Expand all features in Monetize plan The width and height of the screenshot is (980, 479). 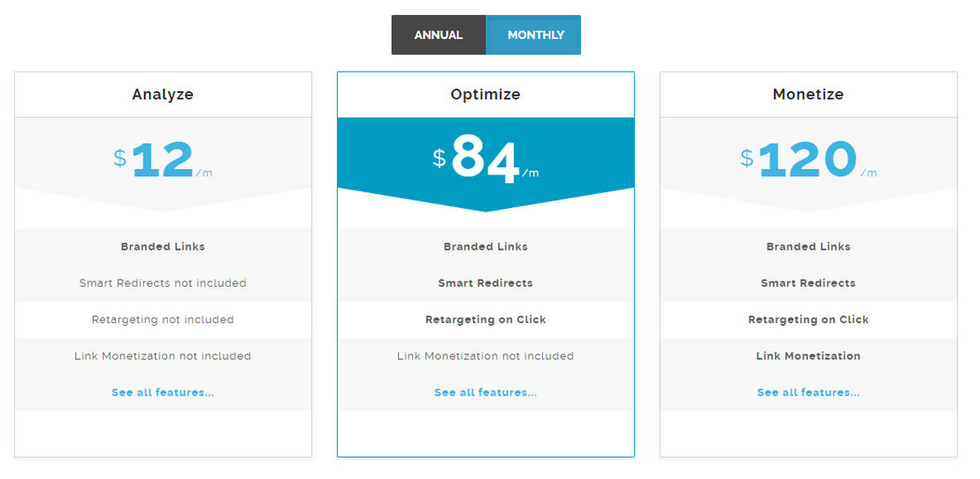pyautogui.click(x=808, y=392)
